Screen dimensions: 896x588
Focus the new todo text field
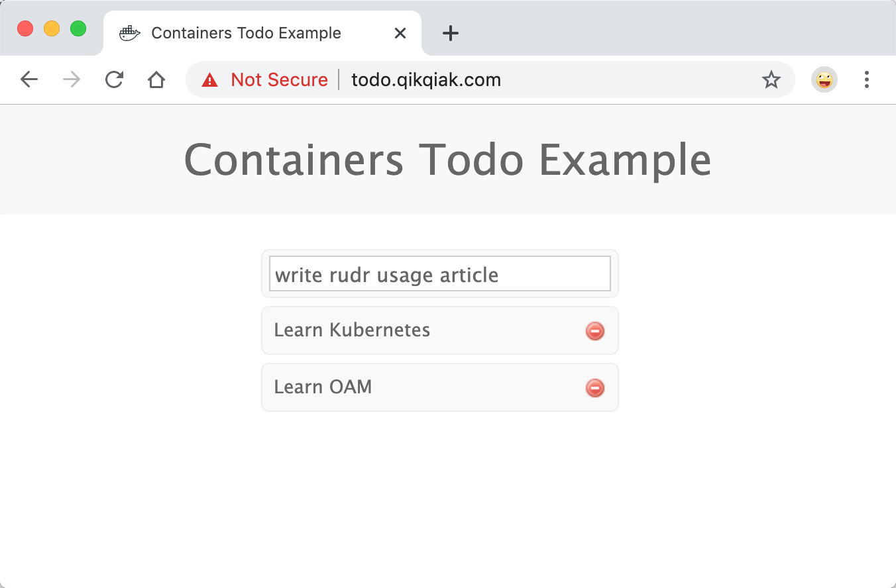click(x=440, y=273)
